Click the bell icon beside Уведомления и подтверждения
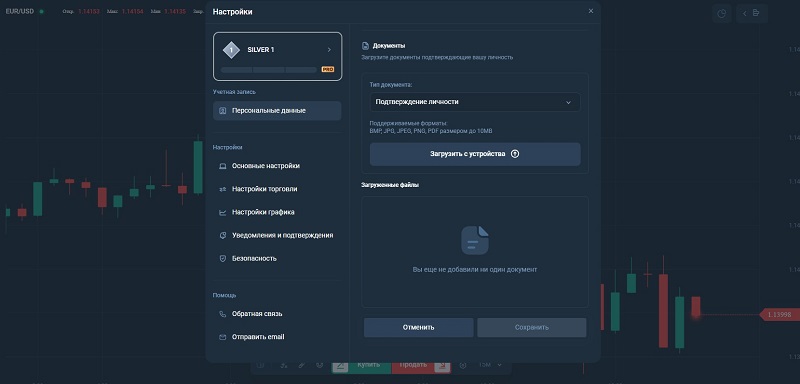Screen dimensions: 800x384 click(222, 236)
